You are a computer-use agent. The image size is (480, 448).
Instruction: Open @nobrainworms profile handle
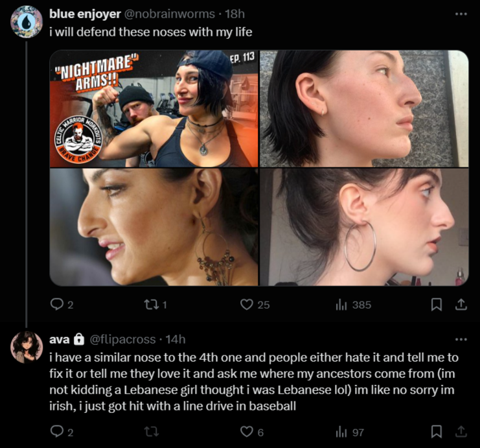coord(169,14)
